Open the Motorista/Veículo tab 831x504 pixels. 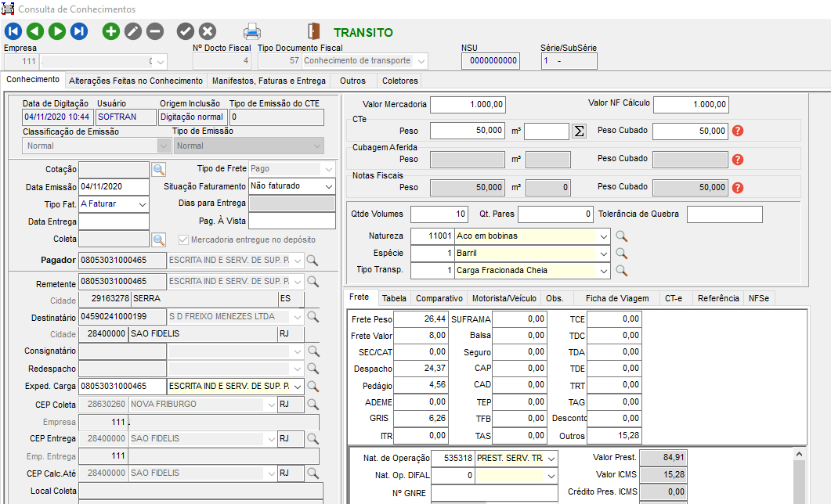(x=503, y=298)
